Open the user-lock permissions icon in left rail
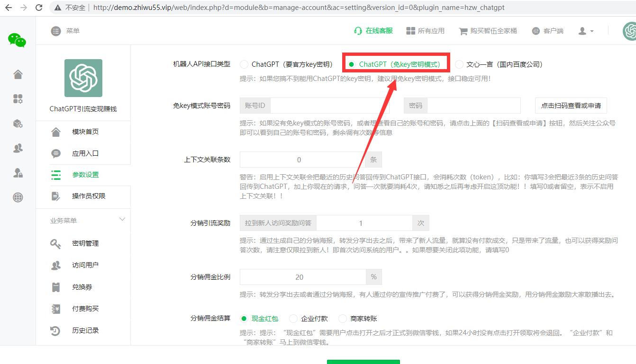Viewport: 636px width, 364px height. 18,173
